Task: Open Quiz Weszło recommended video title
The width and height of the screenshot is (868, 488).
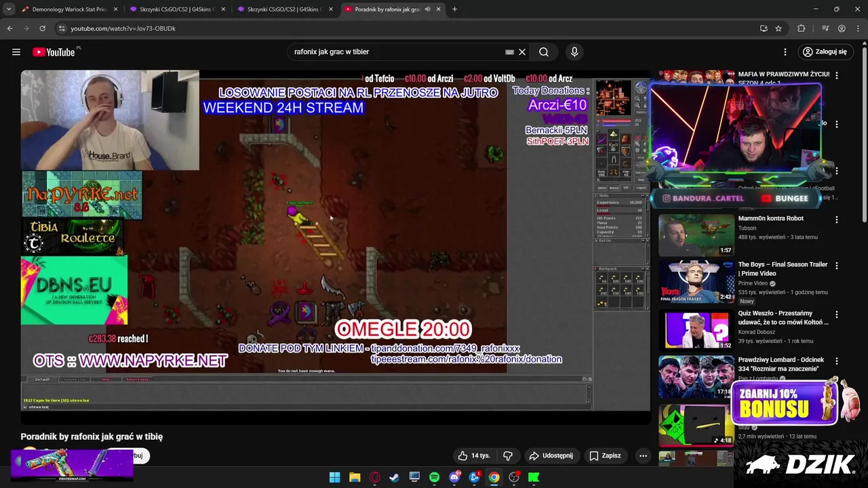Action: [x=783, y=318]
